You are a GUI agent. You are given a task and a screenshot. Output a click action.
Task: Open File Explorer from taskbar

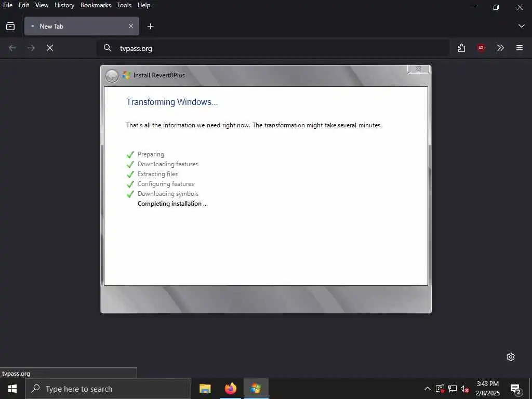[205, 389]
